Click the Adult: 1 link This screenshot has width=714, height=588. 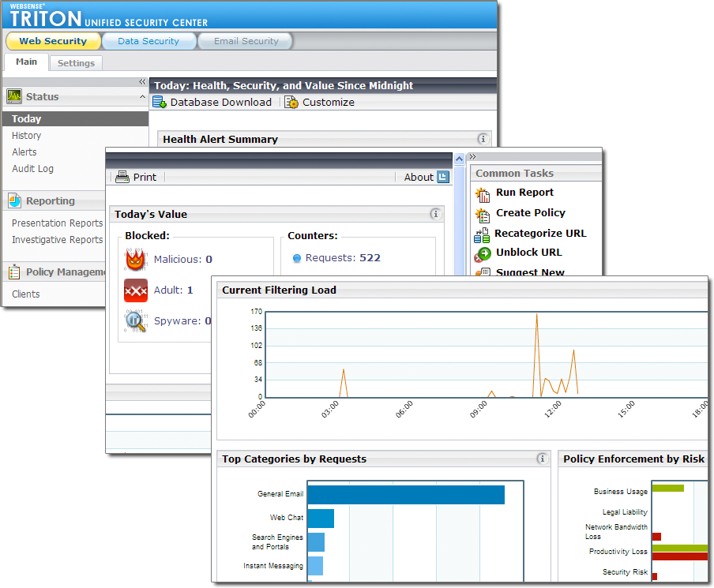(174, 290)
